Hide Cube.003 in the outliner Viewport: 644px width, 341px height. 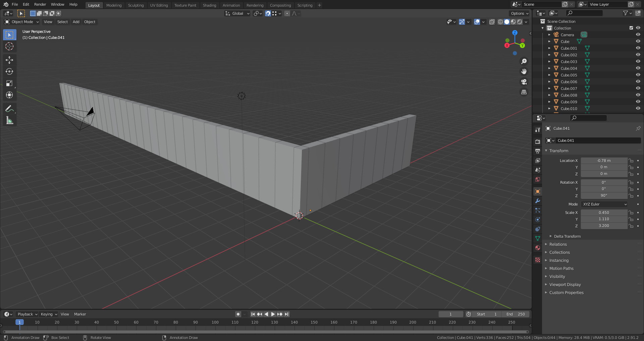[x=638, y=61]
